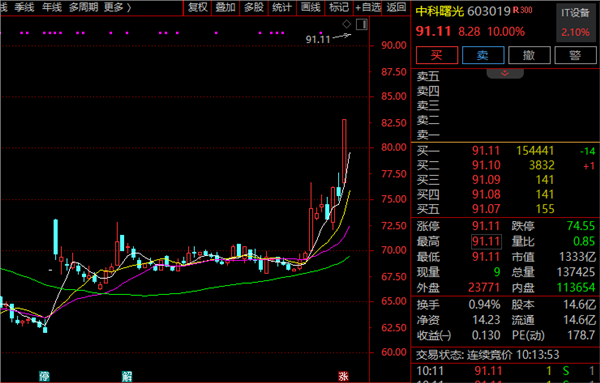The width and height of the screenshot is (600, 383).
Task: Click the diamond icon above chart
Action: click(346, 24)
